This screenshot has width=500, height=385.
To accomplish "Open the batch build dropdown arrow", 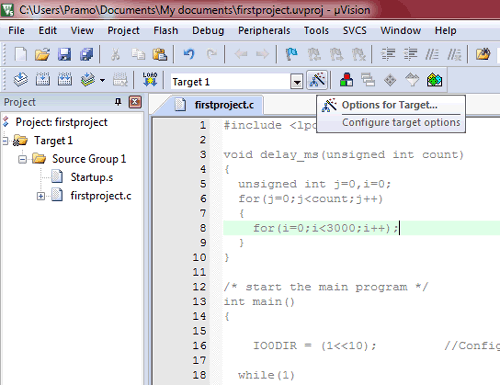I will click(102, 80).
